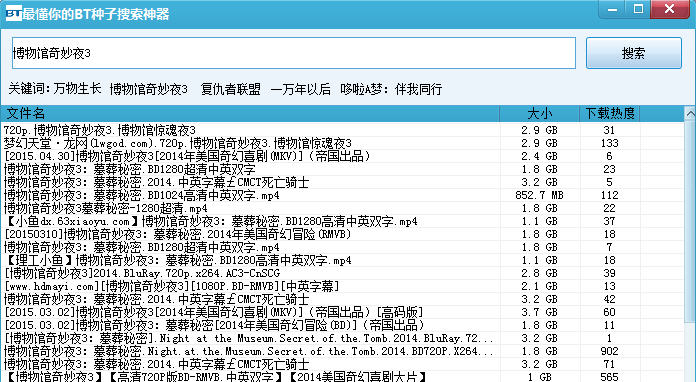Click the 2.1 GB size cell
Viewport: 696px width, 382px height.
point(539,286)
